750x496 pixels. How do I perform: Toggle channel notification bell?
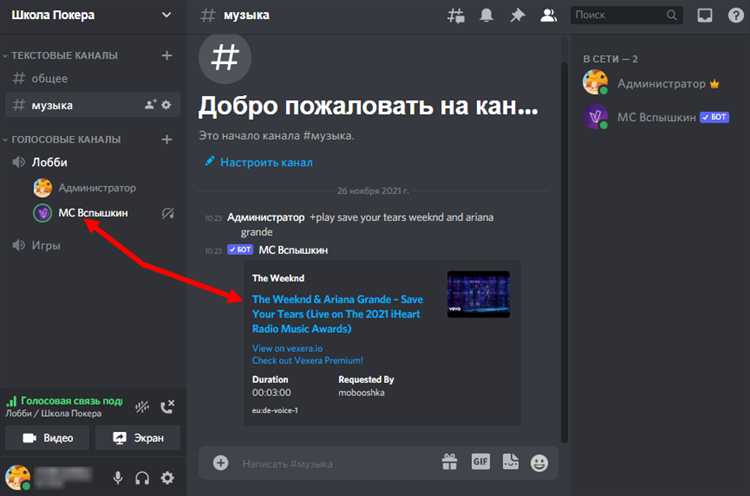[486, 15]
